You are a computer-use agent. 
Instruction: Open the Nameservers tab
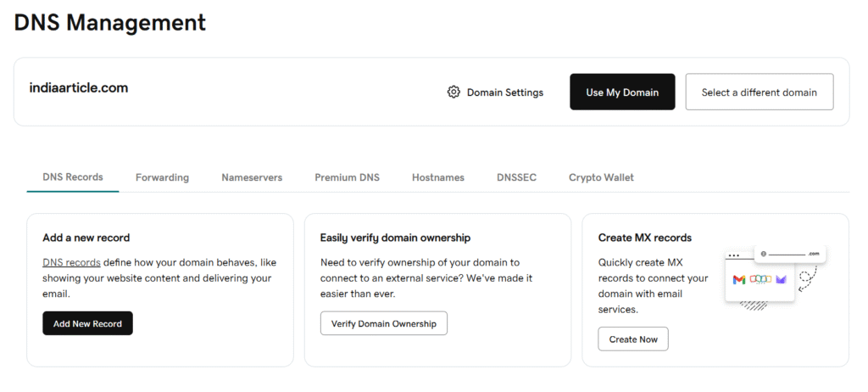(x=252, y=177)
